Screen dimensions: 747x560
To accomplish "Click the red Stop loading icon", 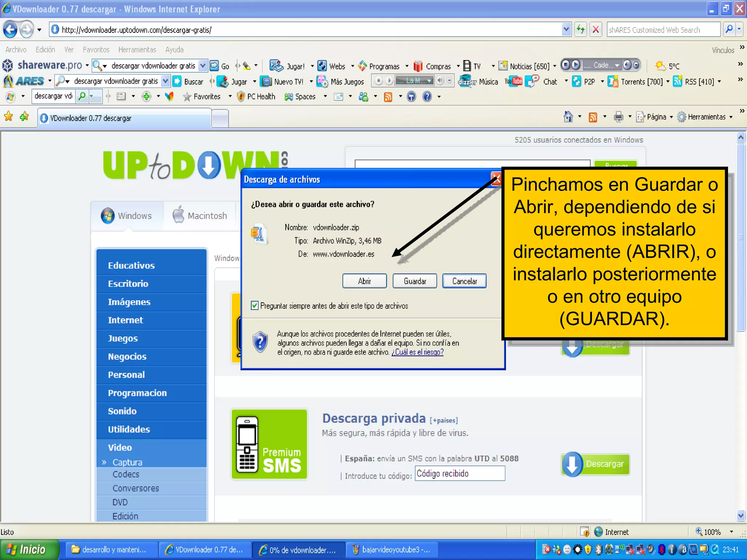I will (596, 30).
